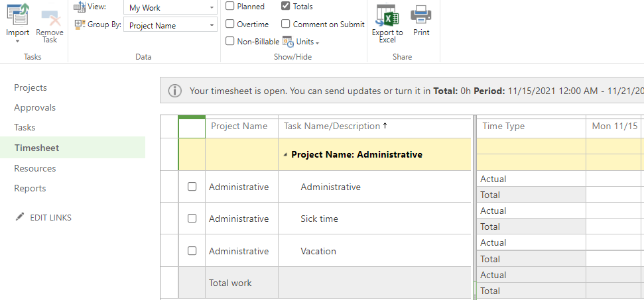Select the Administrative task row checkbox
The width and height of the screenshot is (644, 300).
(x=192, y=187)
